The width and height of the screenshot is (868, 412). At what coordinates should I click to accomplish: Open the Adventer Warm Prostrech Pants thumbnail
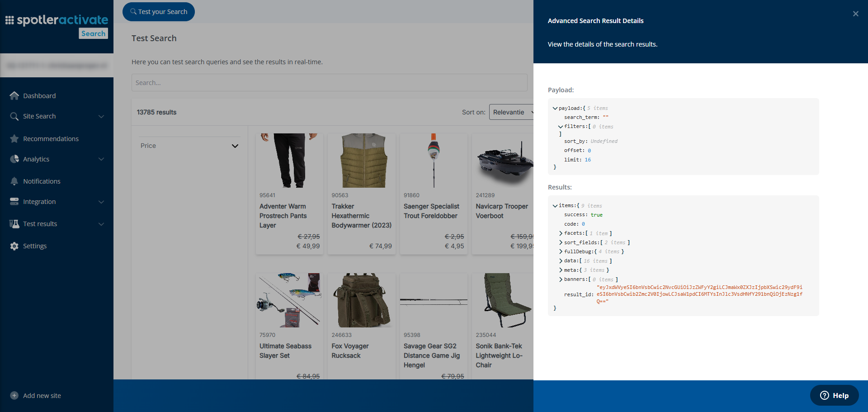tap(289, 161)
